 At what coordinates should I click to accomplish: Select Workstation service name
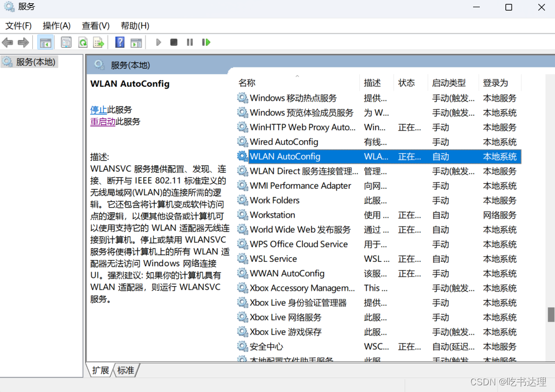click(x=272, y=215)
